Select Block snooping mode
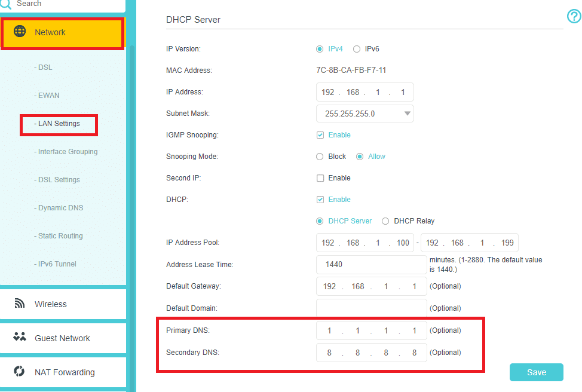This screenshot has height=392, width=582. point(320,157)
